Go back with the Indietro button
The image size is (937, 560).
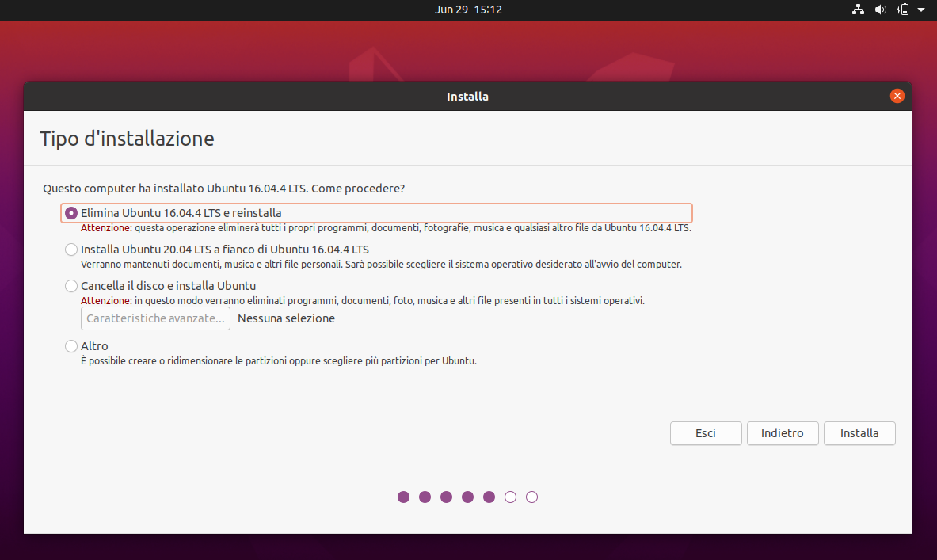coord(782,433)
